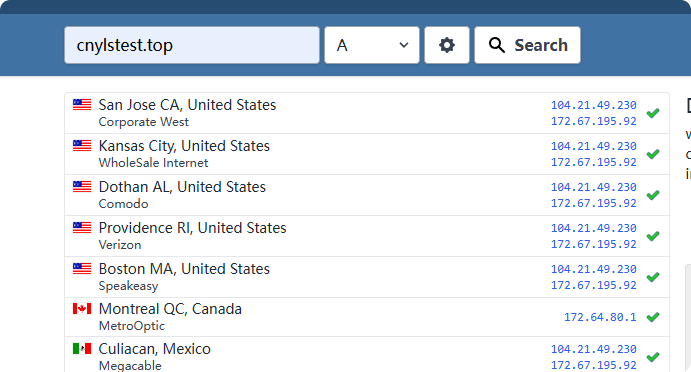Click the magnifier icon in Search button
Screen dimensions: 691x372
click(x=497, y=45)
